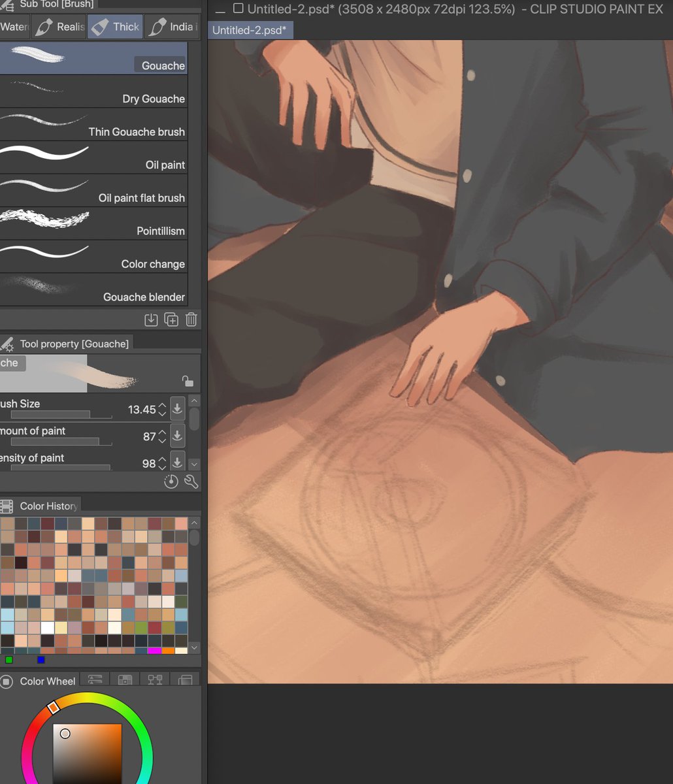Open Density of paint dynamics settings button
Screen dimensions: 673x784
coord(177,462)
